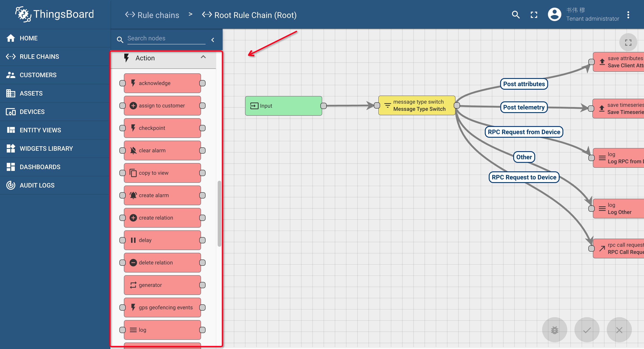Click the user profile avatar icon
The height and width of the screenshot is (349, 644).
point(554,15)
